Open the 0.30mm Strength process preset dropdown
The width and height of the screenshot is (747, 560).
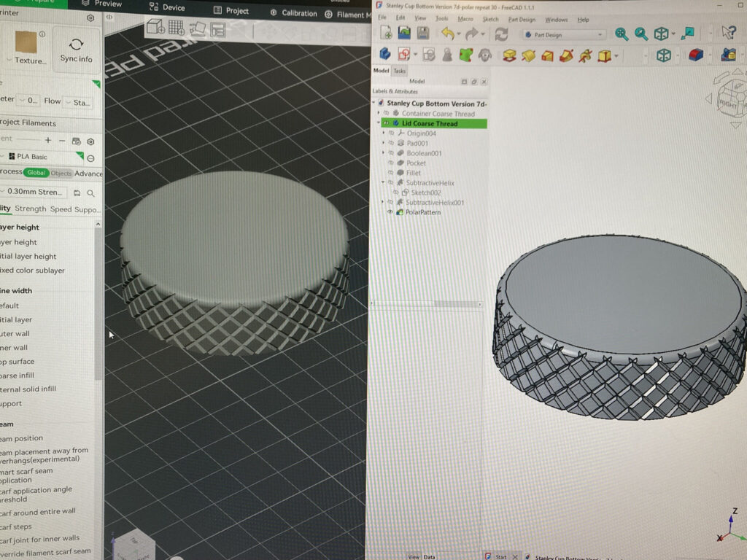point(34,192)
